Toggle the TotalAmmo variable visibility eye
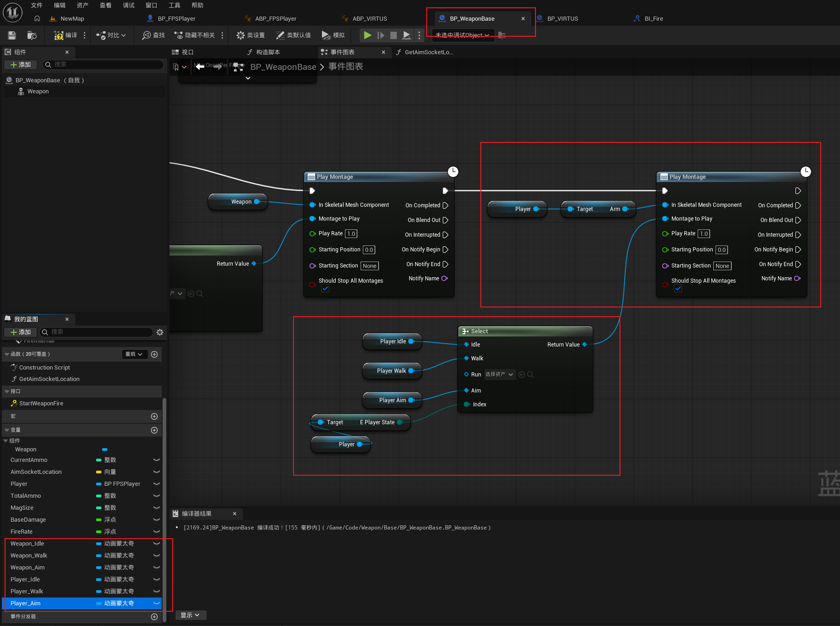This screenshot has height=626, width=840. pyautogui.click(x=156, y=496)
